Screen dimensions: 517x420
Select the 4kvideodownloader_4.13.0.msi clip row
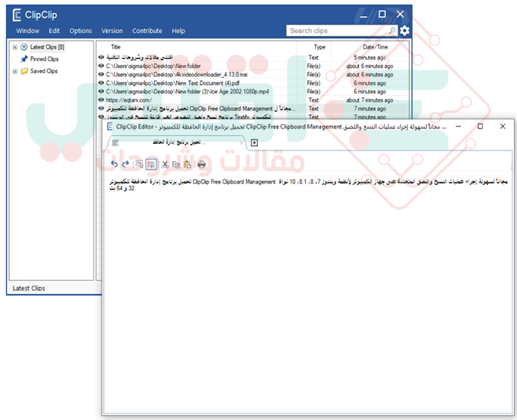point(253,75)
